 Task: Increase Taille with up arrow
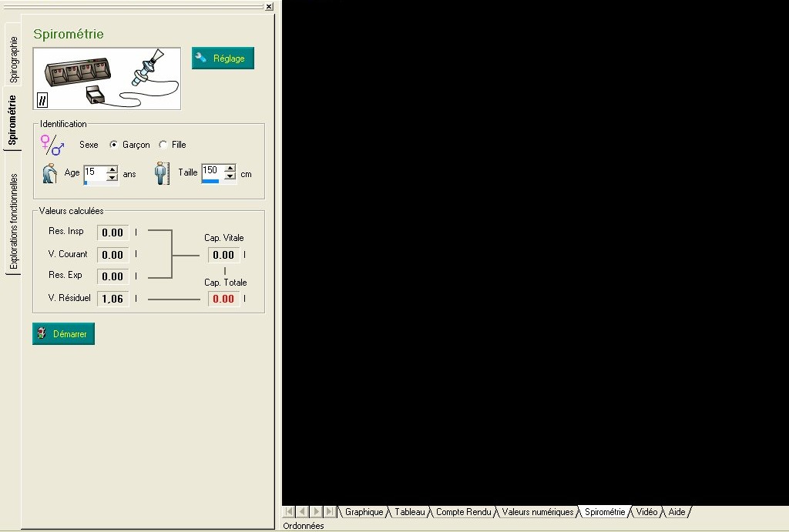pyautogui.click(x=230, y=168)
